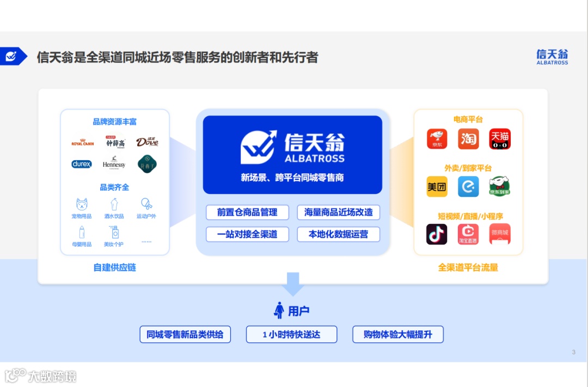Click the 外卖/到家平台 heading
Image resolution: width=588 pixels, height=387 pixels.
click(468, 168)
